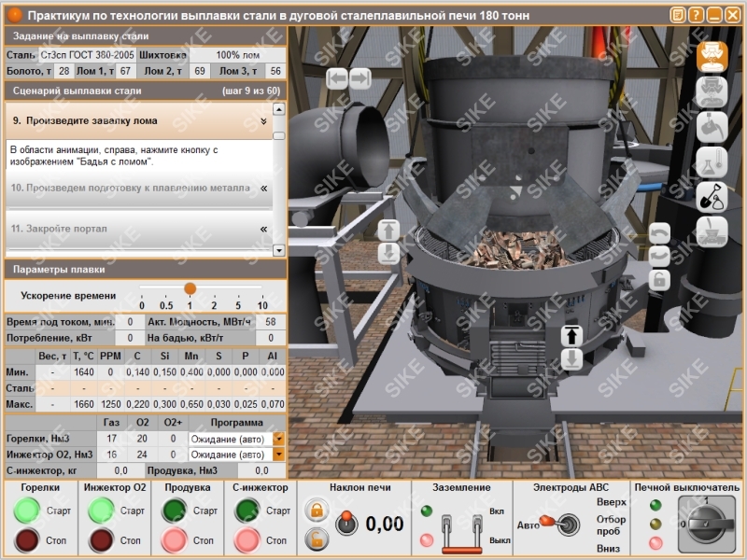Click the closed padlock icon for furnace tilt
Screen dimensions: 747x560
point(317,511)
